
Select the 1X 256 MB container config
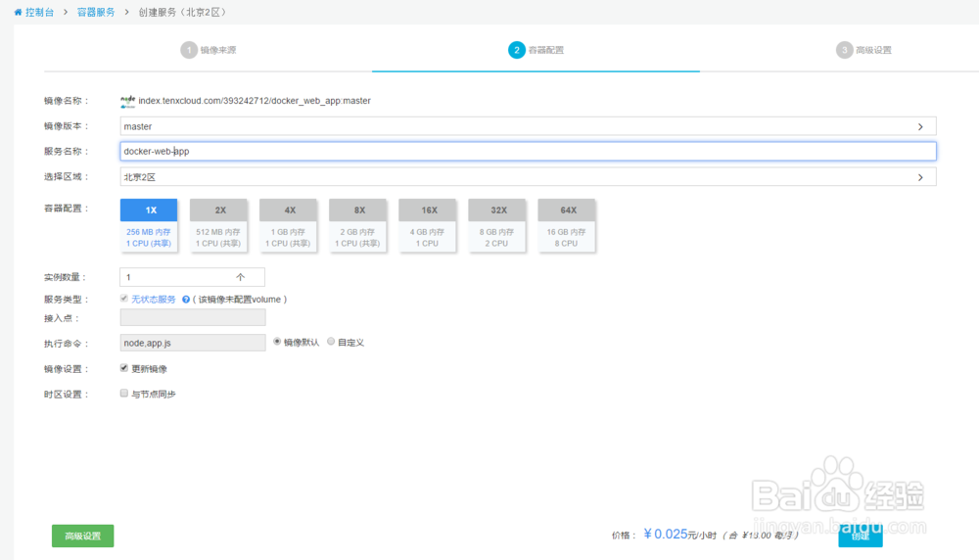149,225
